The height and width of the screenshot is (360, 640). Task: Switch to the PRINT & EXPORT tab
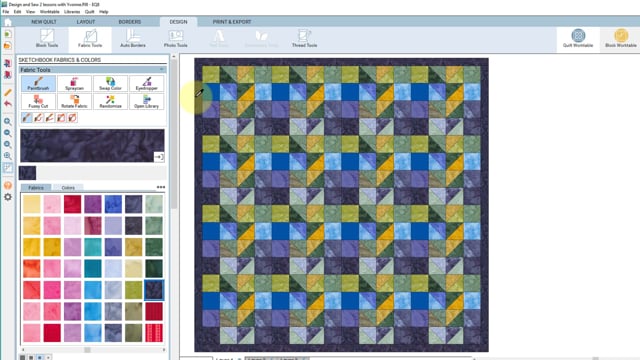pos(232,22)
